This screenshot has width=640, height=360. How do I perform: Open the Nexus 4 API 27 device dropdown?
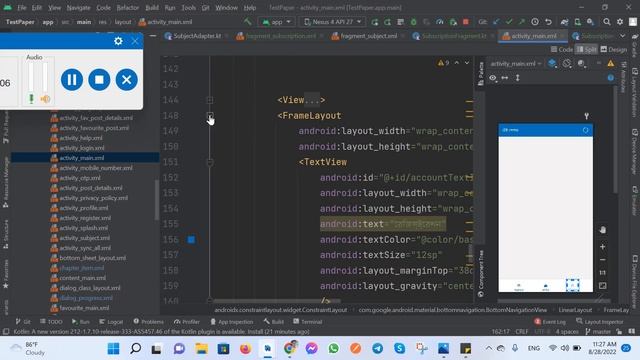(333, 22)
